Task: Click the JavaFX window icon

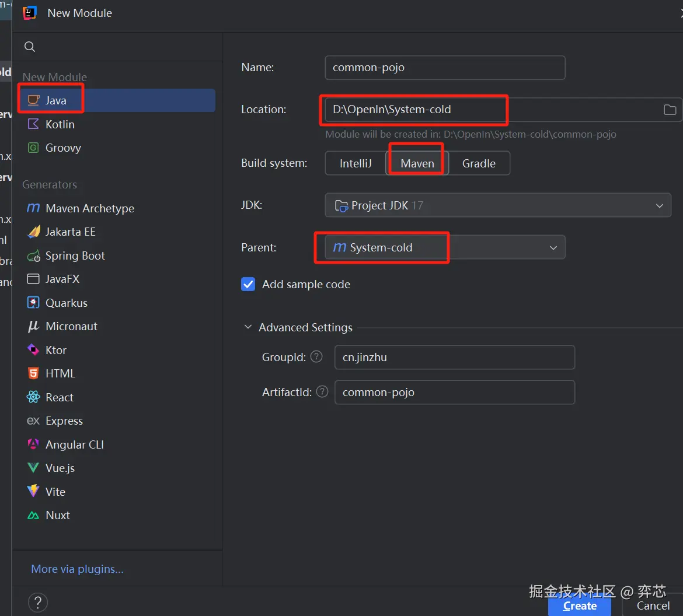Action: pyautogui.click(x=33, y=279)
